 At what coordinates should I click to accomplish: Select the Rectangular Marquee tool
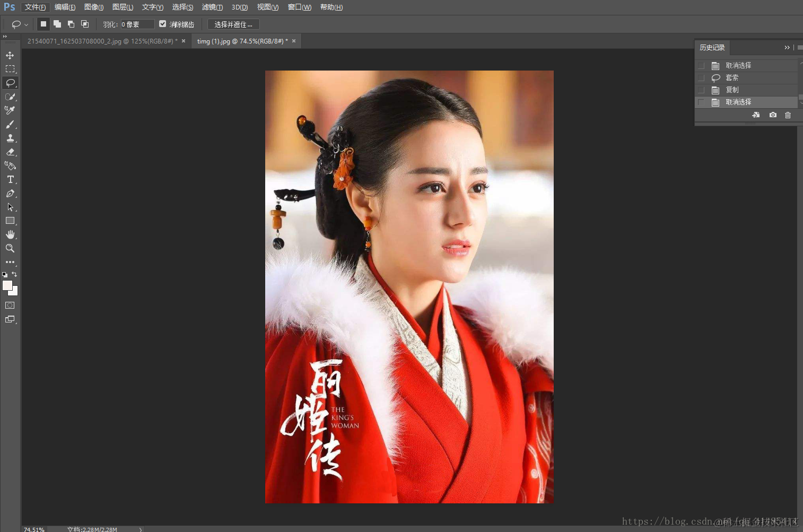pyautogui.click(x=10, y=69)
